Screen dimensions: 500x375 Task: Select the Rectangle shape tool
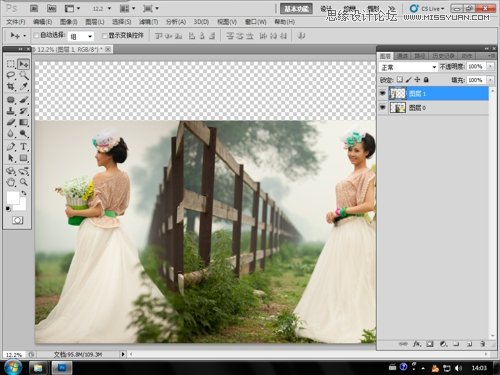[x=23, y=158]
